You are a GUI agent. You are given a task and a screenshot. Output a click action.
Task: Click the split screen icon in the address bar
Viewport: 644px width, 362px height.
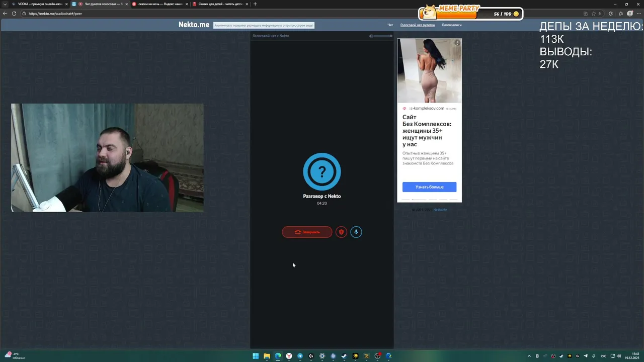click(x=585, y=14)
